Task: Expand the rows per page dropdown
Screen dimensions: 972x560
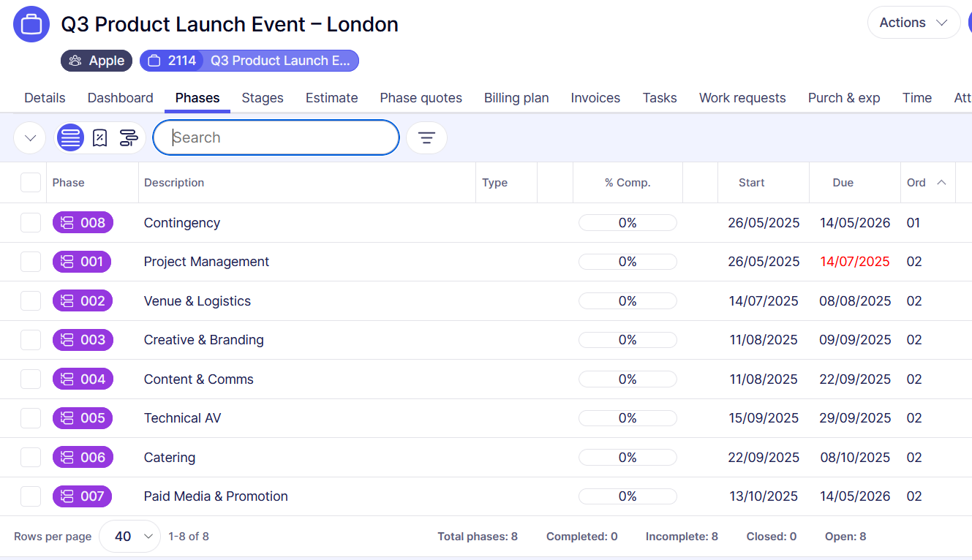Action: coord(129,537)
